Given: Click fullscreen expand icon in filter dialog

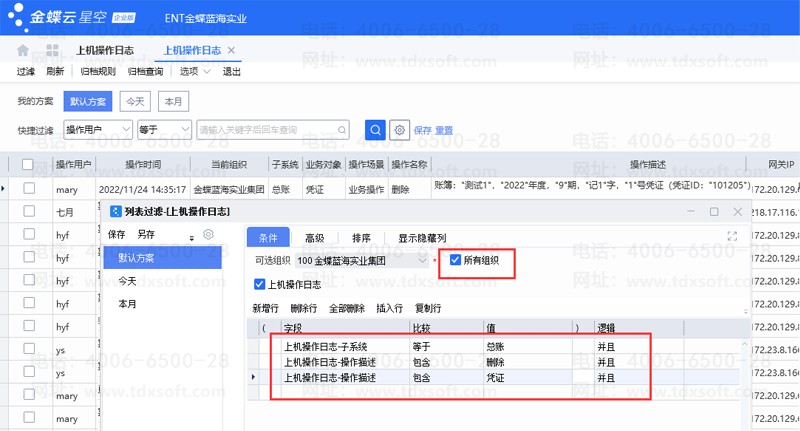Looking at the screenshot, I should click(732, 236).
